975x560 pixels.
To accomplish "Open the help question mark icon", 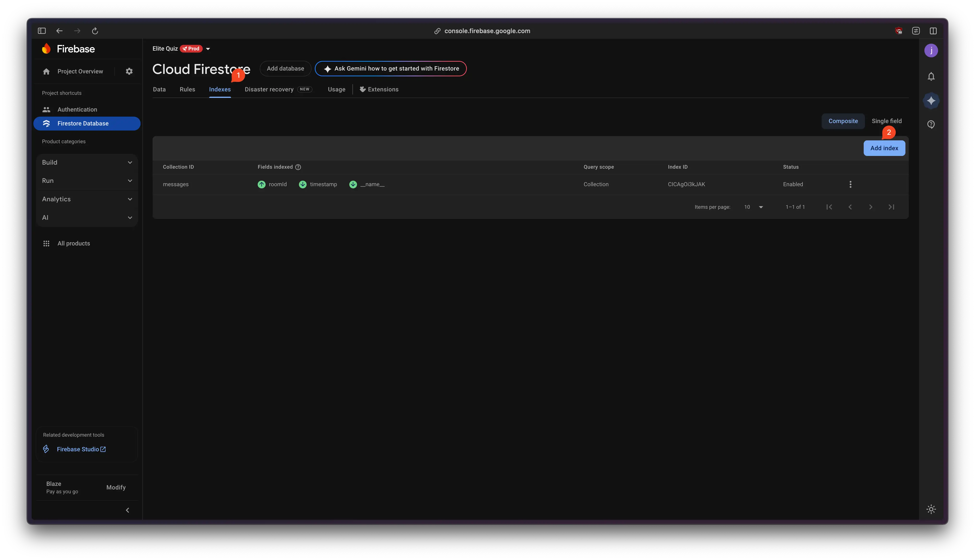I will click(x=931, y=124).
